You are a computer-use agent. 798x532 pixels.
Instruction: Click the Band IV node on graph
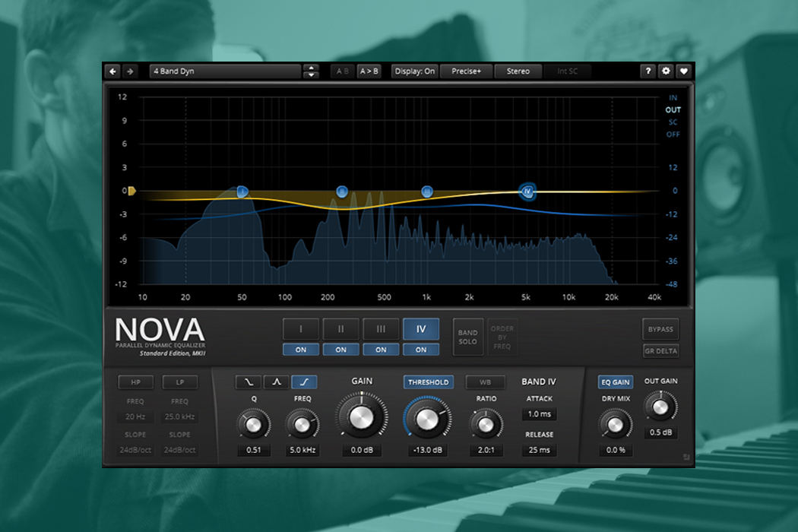click(527, 192)
